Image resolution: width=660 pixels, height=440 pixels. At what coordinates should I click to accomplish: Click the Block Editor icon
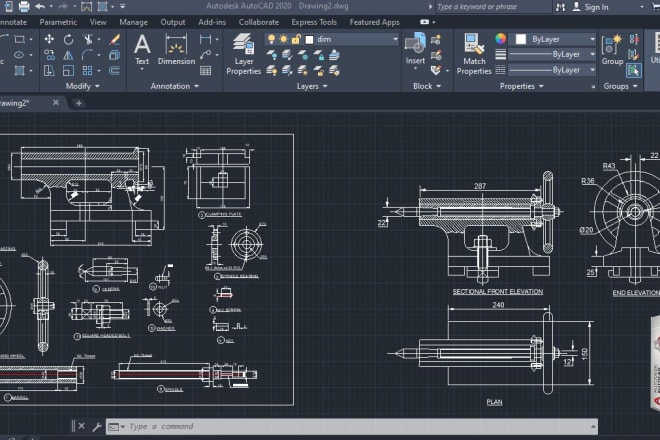click(x=436, y=55)
